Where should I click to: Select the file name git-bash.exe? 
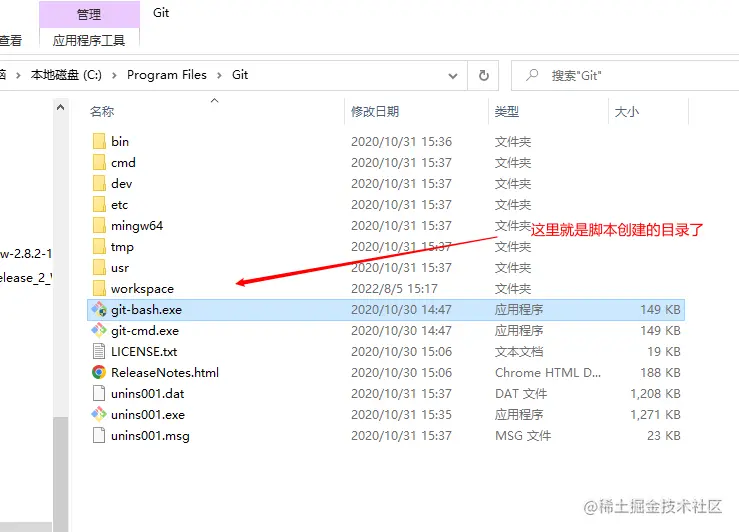147,310
